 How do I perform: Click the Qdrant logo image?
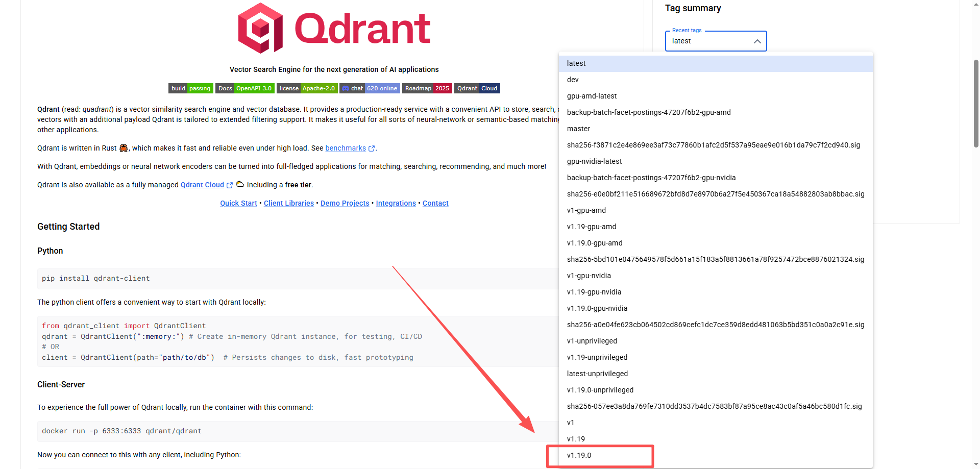pos(334,28)
